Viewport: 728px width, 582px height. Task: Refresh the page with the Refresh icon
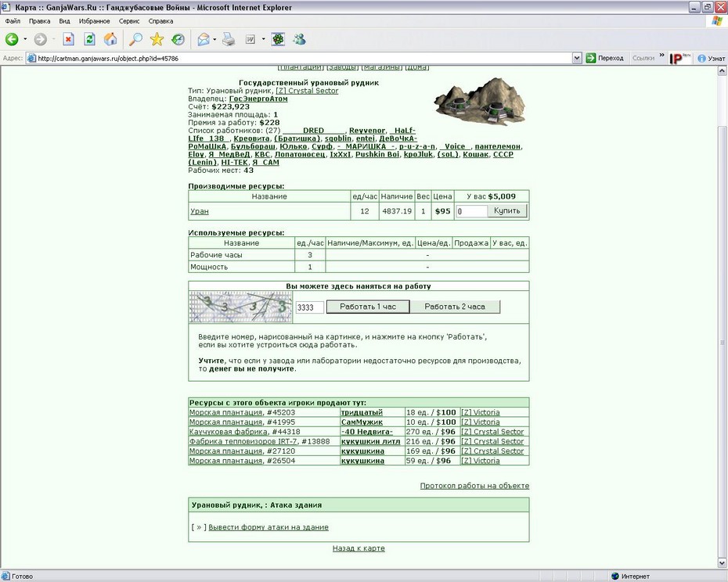89,39
